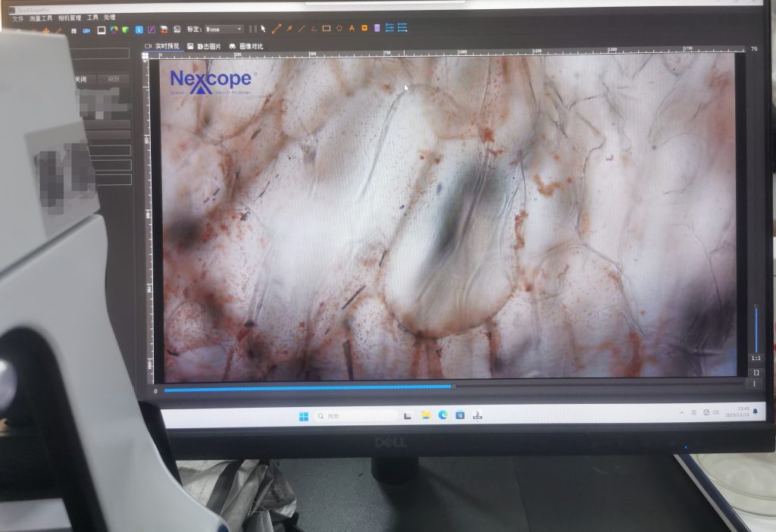The width and height of the screenshot is (776, 532).
Task: Click the 1:1 zoom button
Action: (x=756, y=358)
